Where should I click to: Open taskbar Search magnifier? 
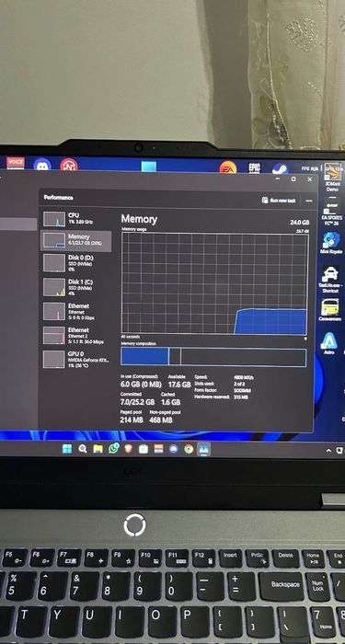[x=83, y=449]
